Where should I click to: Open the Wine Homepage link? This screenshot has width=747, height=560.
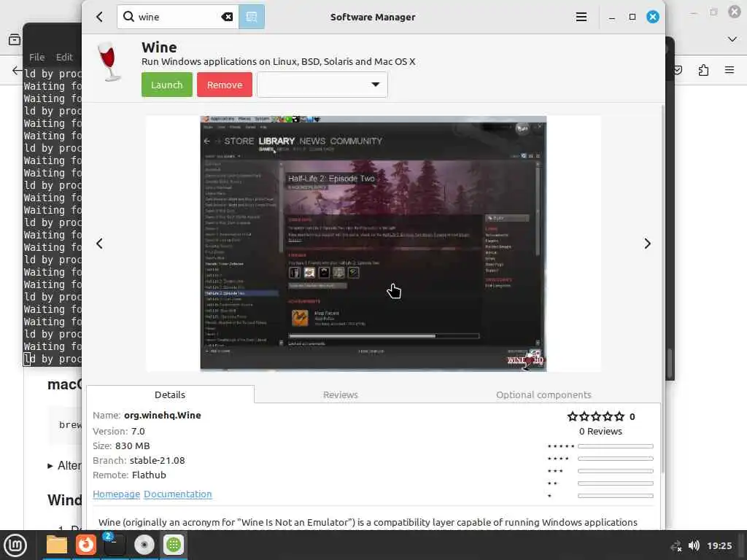(116, 494)
